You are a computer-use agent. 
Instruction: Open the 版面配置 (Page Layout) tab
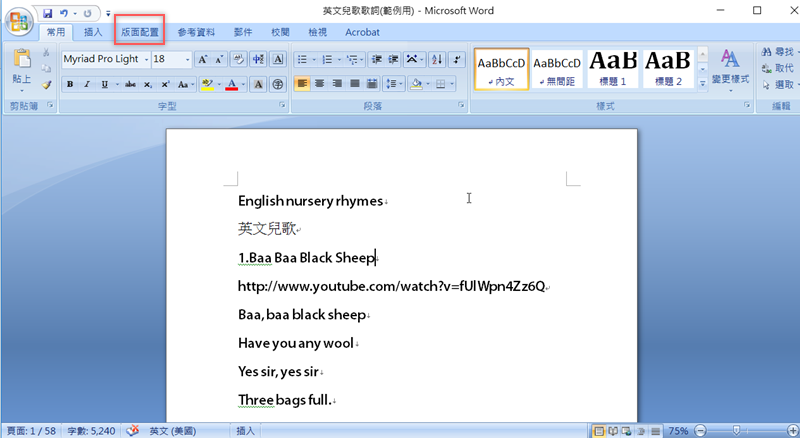click(x=139, y=32)
